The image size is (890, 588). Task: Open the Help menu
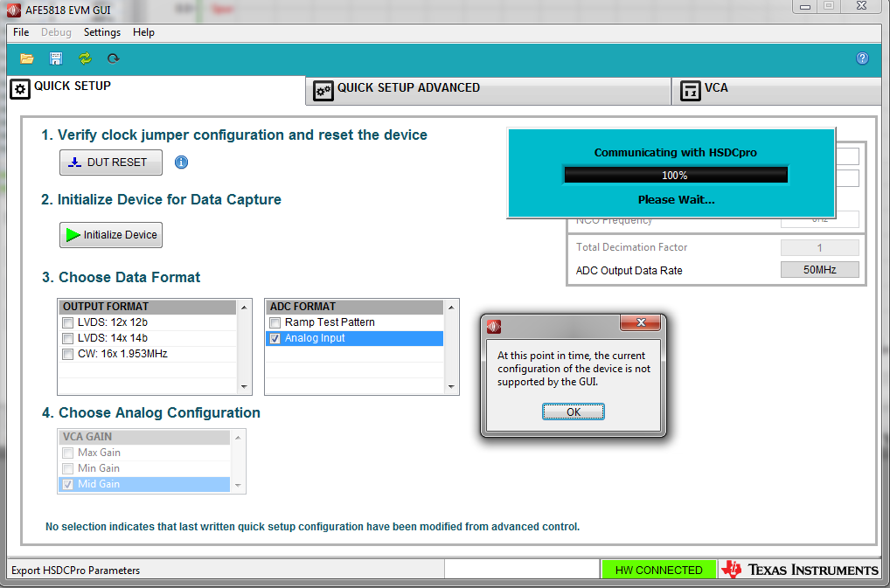pos(143,32)
